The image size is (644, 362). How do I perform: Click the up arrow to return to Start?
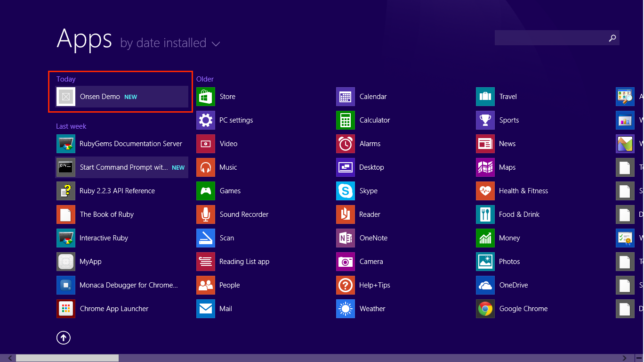(x=64, y=337)
